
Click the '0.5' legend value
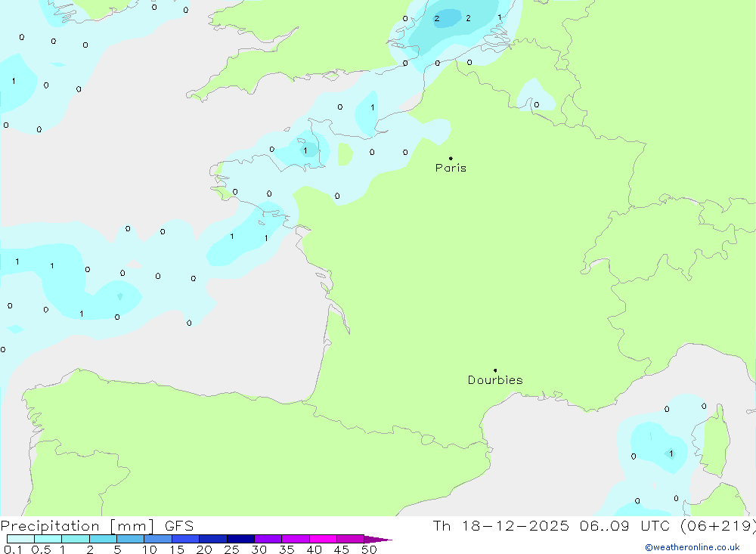point(41,549)
